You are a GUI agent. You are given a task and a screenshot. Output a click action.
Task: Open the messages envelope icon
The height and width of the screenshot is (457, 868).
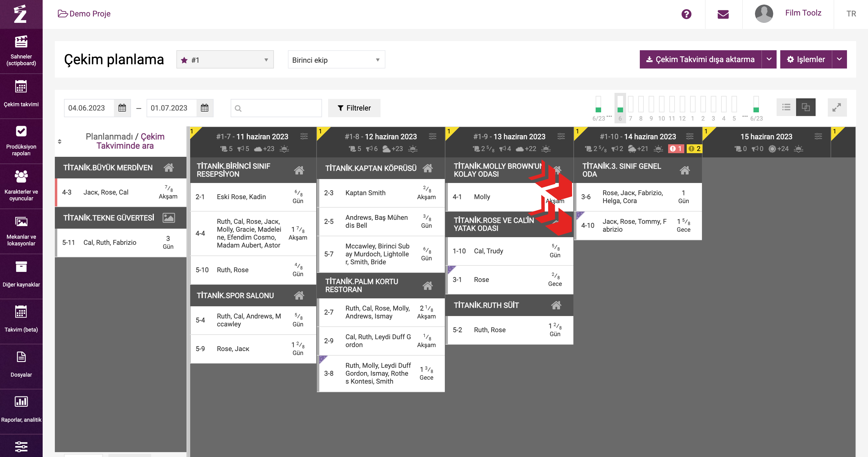coord(723,14)
